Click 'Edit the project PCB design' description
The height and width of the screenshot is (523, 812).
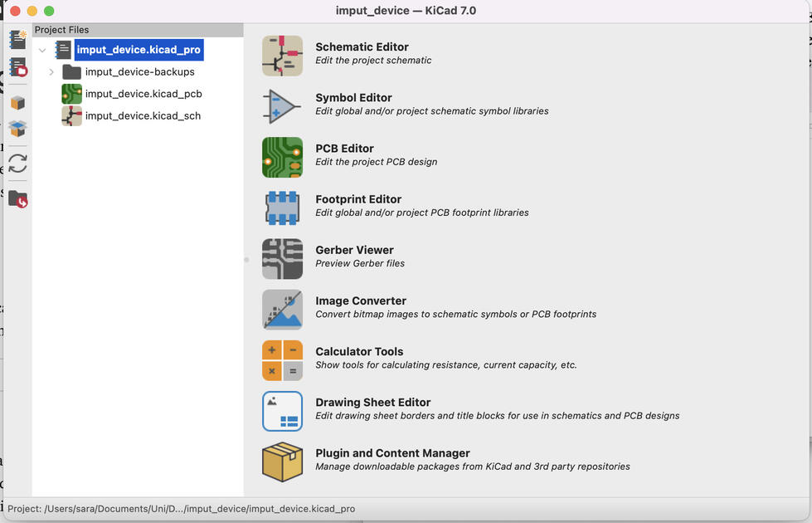pyautogui.click(x=377, y=162)
